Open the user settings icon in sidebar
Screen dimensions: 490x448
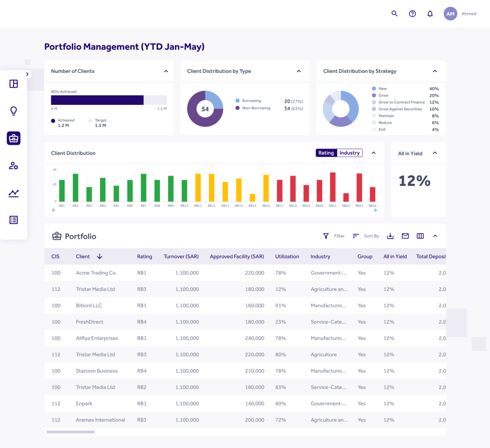[x=13, y=166]
